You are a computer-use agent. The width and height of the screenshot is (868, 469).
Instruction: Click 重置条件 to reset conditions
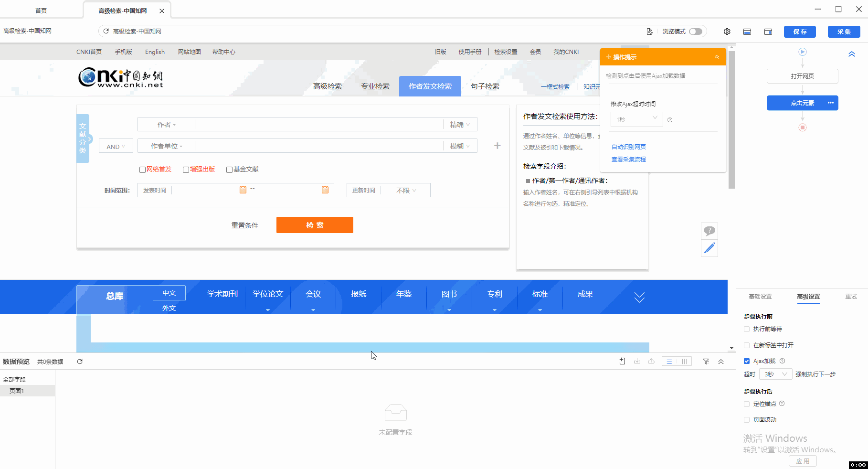click(245, 225)
